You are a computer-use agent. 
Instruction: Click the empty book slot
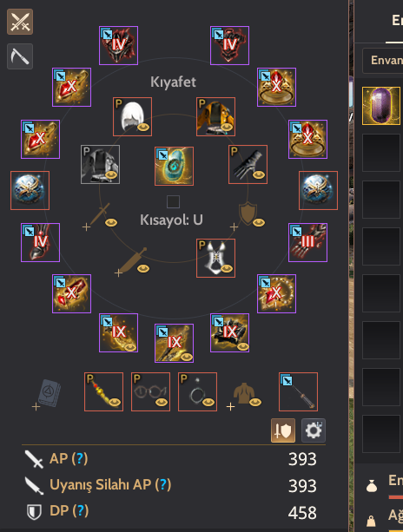coord(49,393)
